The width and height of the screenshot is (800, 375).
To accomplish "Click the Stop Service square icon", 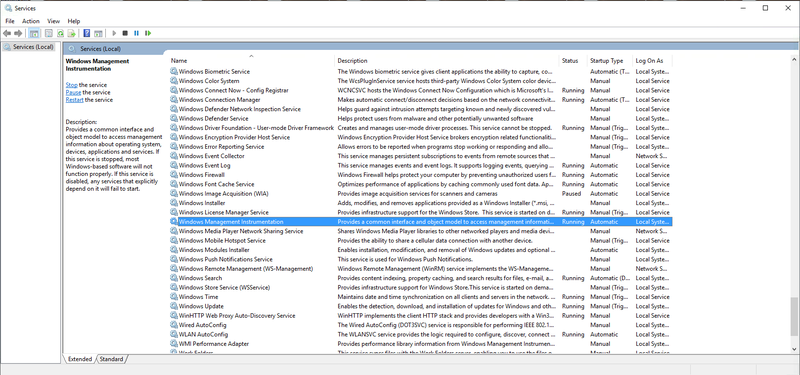I will click(125, 33).
